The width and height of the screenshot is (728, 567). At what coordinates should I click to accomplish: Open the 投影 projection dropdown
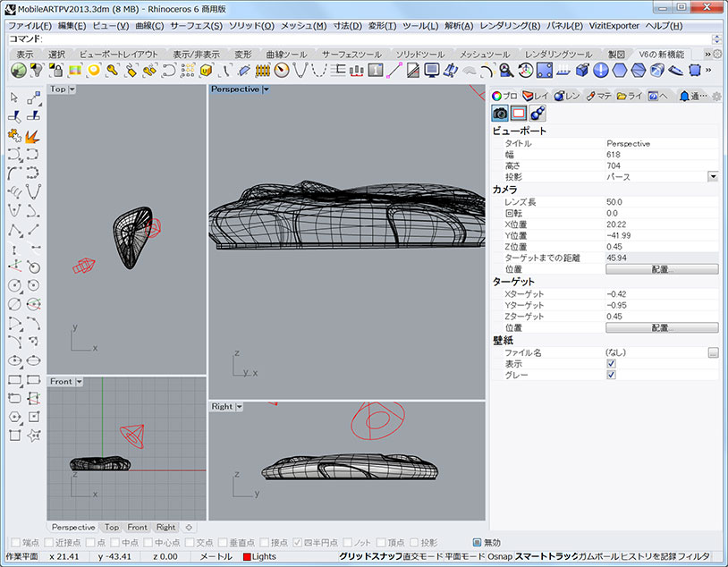713,177
